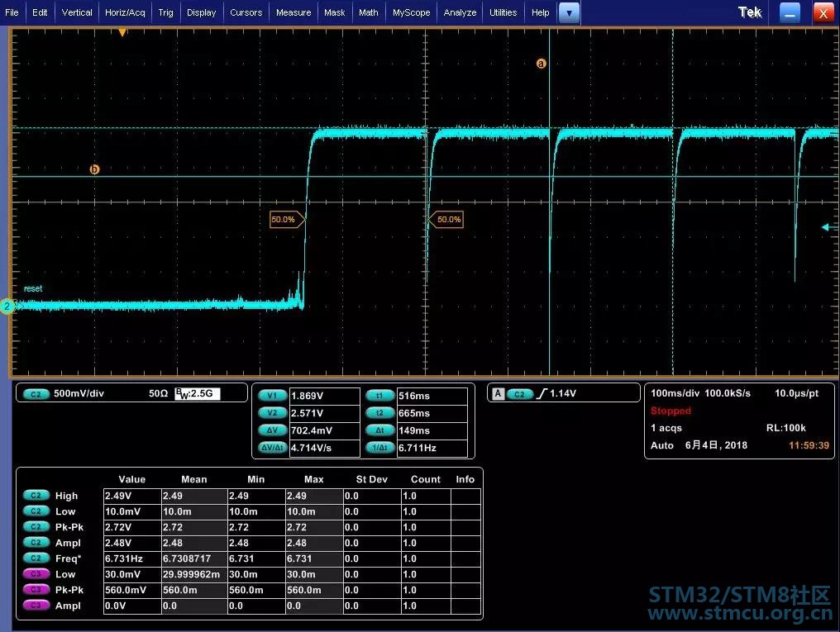
Task: Open the MyScope menu
Action: click(411, 12)
